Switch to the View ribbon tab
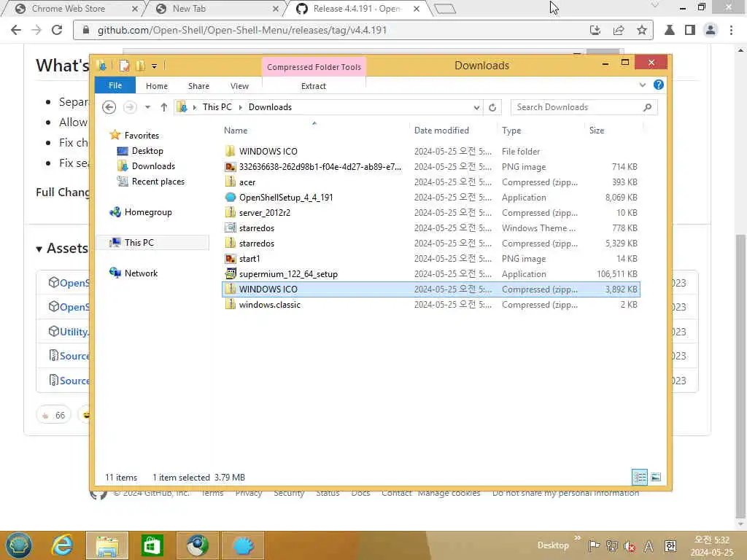Image resolution: width=747 pixels, height=560 pixels. click(239, 86)
